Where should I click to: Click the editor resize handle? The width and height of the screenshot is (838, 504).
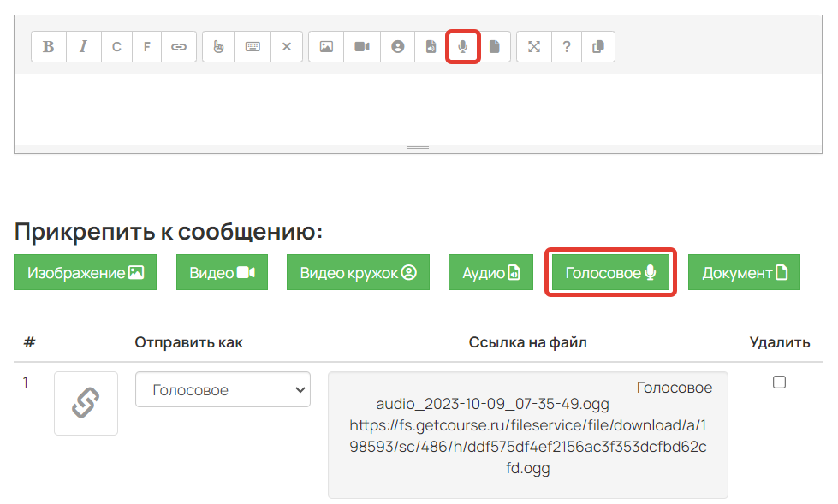[x=418, y=149]
